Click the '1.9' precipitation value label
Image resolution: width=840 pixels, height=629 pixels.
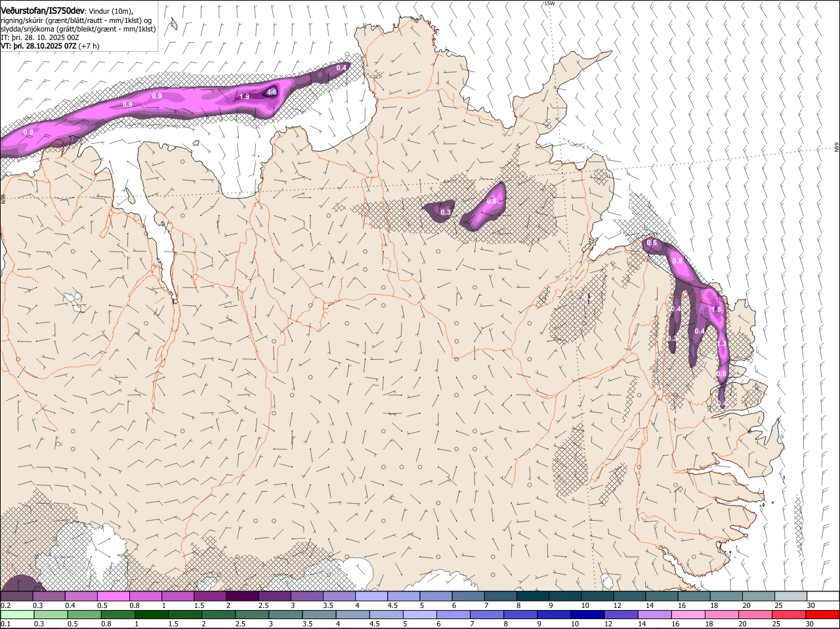coord(244,97)
